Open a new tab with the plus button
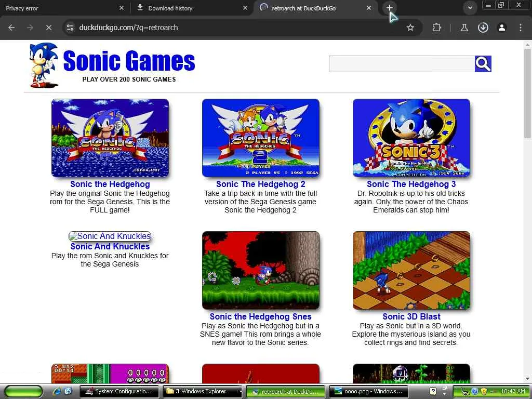Image resolution: width=532 pixels, height=399 pixels. (390, 8)
